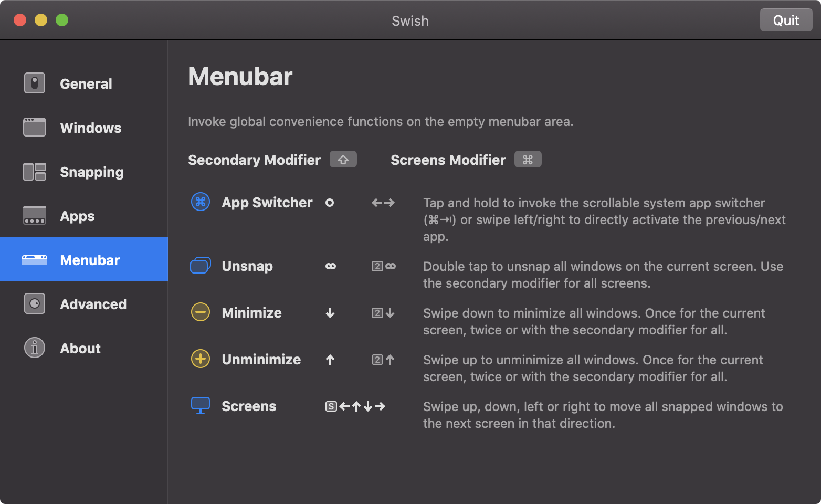Screen dimensions: 821x504
Task: Minimize the window with the yellow button
Action: 41,20
